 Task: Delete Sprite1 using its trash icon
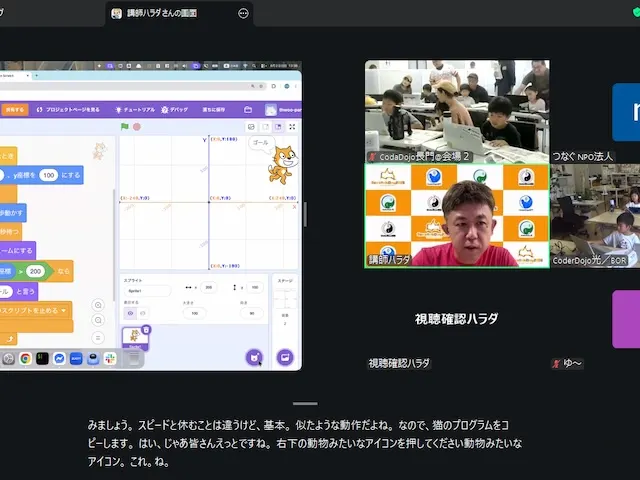click(146, 330)
